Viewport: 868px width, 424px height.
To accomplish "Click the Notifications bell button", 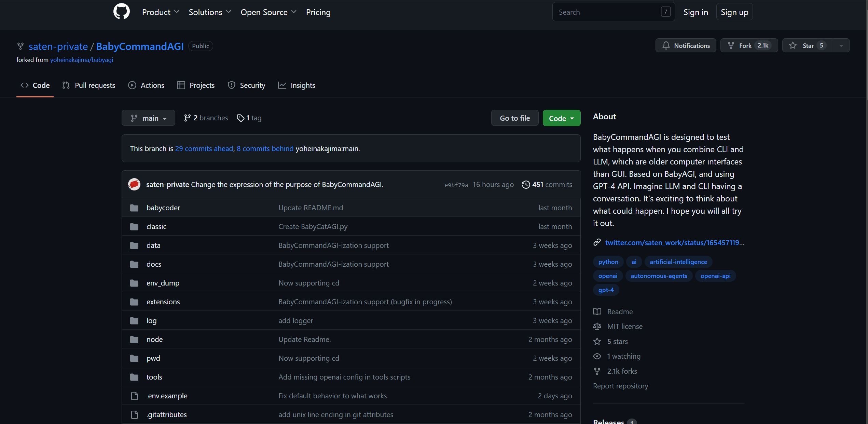I will coord(686,45).
